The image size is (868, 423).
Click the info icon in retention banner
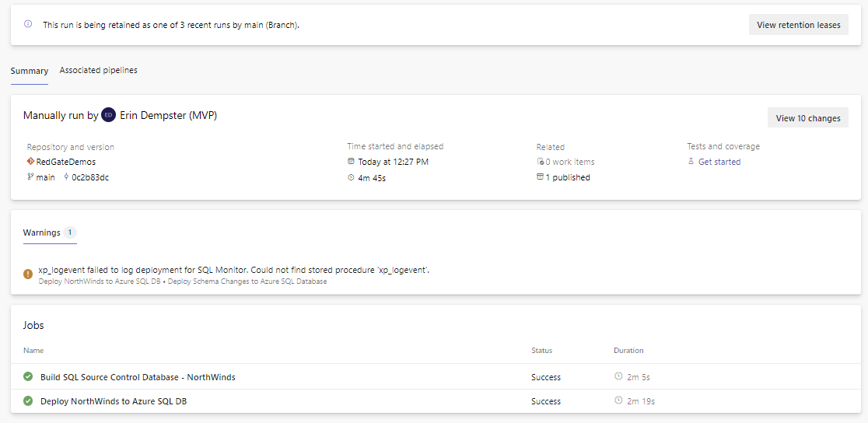28,24
